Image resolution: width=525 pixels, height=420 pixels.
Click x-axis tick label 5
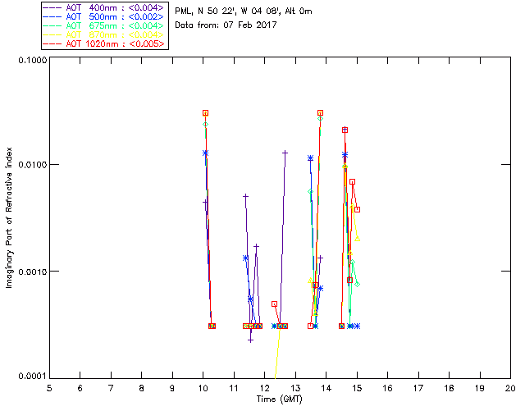point(49,388)
